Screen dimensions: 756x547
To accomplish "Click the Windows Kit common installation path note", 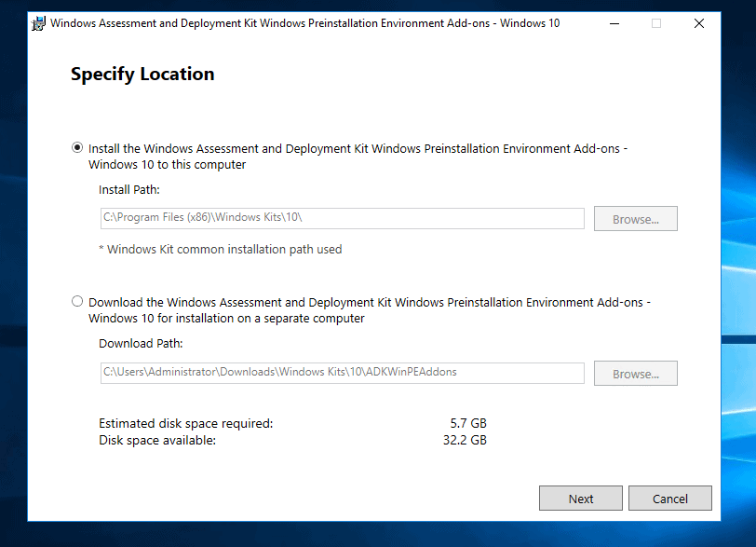I will coord(218,249).
